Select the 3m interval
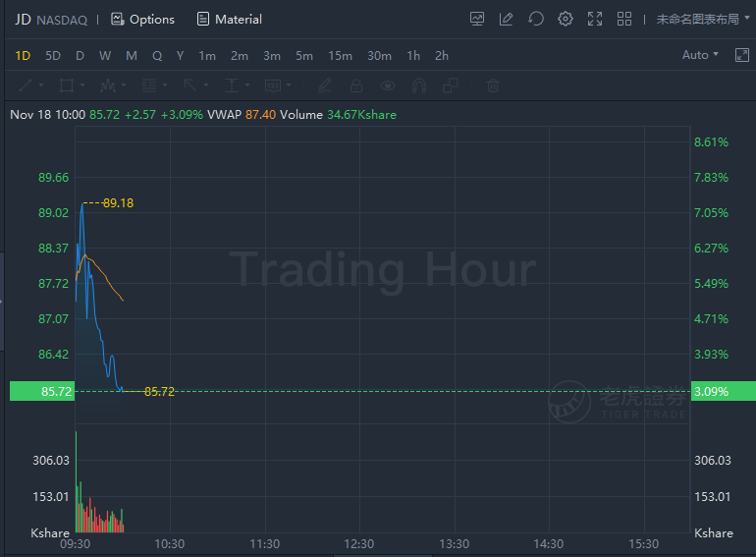The image size is (756, 557). [272, 56]
